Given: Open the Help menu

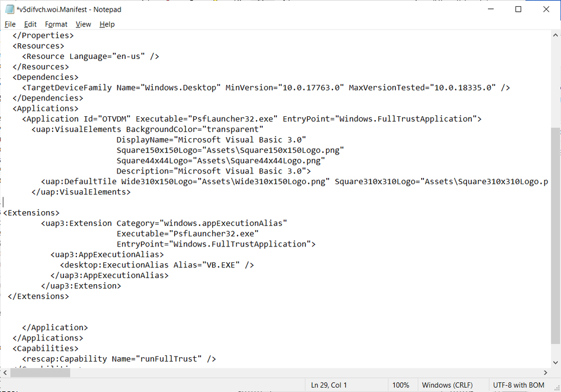Looking at the screenshot, I should [x=107, y=24].
